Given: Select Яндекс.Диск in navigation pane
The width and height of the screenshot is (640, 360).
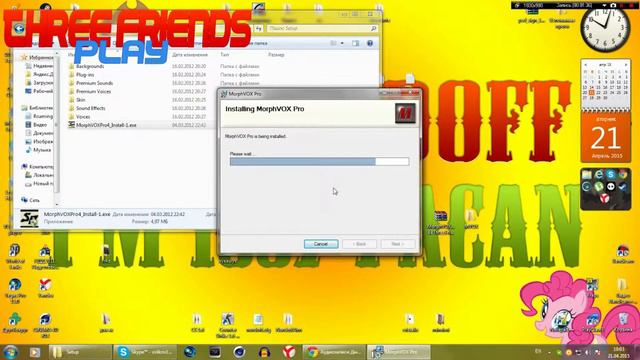Looking at the screenshot, I should pyautogui.click(x=40, y=74).
